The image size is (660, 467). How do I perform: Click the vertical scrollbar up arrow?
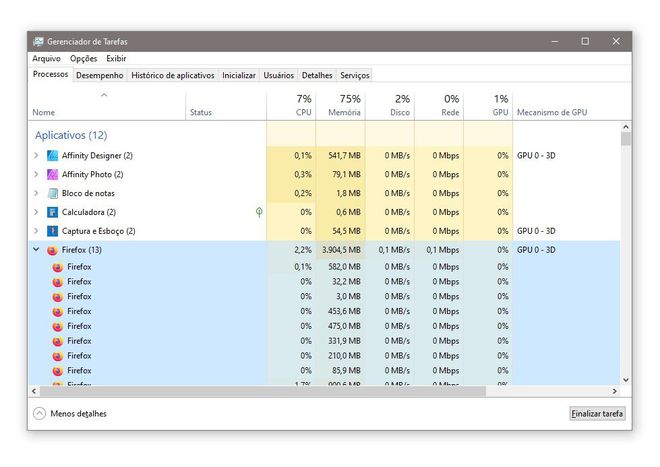tap(626, 127)
